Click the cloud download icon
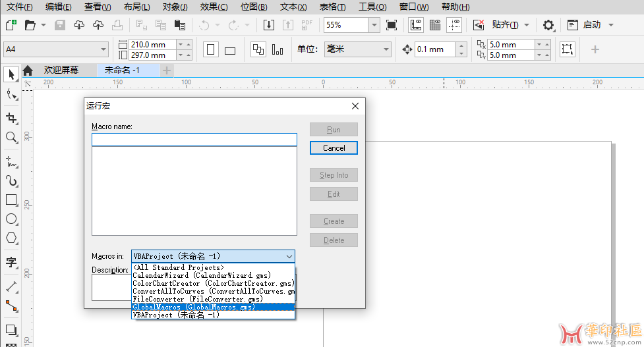Viewport: 644px width, 347px height. pos(79,25)
